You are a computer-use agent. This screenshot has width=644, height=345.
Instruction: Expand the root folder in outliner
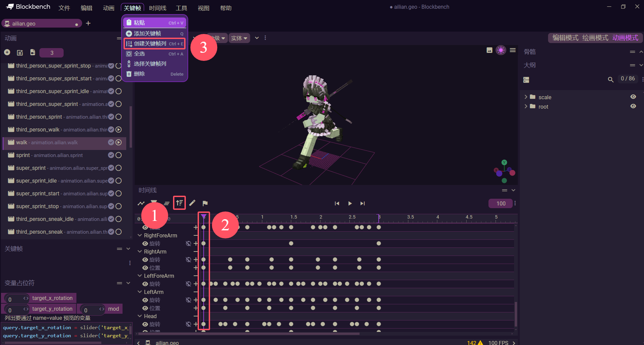[526, 107]
